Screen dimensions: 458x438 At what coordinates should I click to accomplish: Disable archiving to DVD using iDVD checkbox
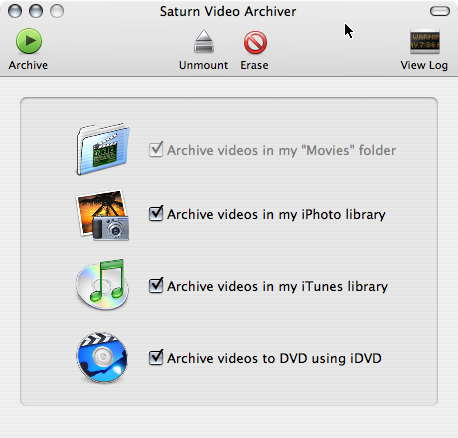pyautogui.click(x=156, y=357)
